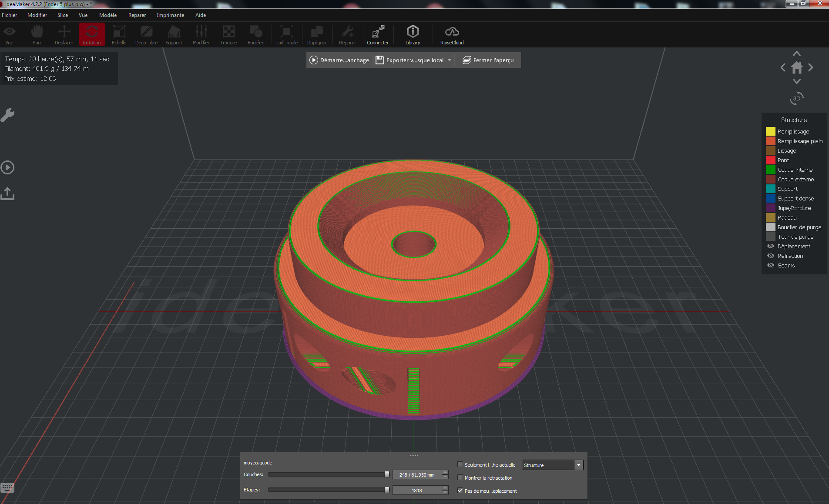This screenshot has width=829, height=504.
Task: Click the preview panel drag handle dots
Action: pos(414,456)
